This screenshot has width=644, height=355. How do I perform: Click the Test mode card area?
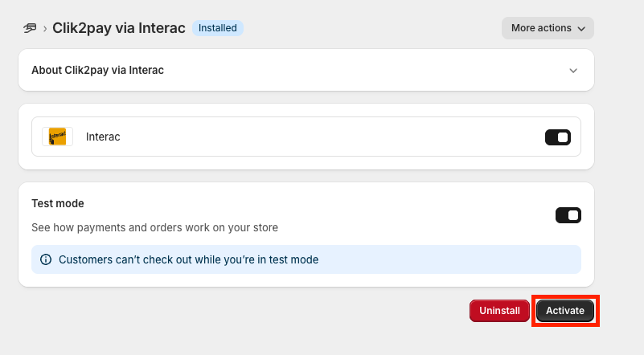306,235
